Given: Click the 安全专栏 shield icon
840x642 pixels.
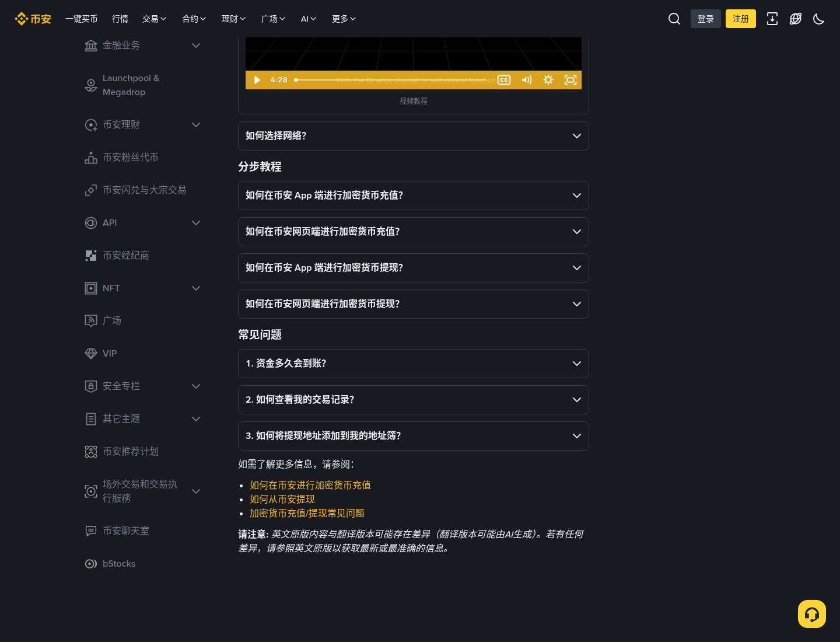Looking at the screenshot, I should click(x=91, y=386).
